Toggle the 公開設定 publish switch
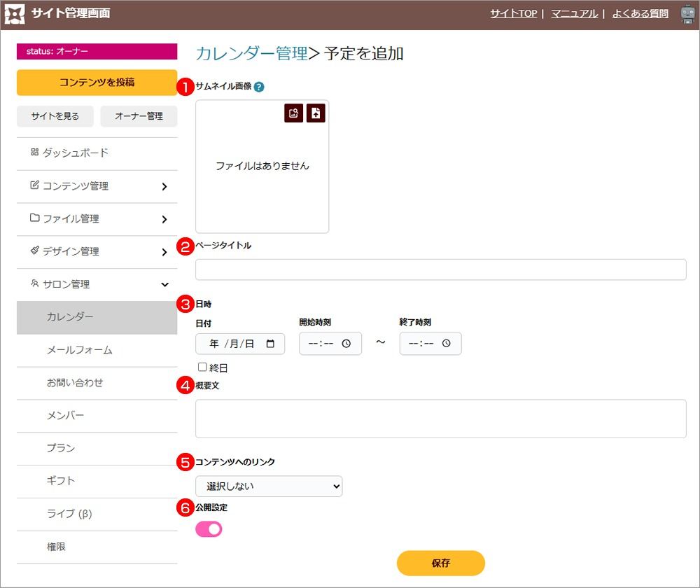700x588 pixels. point(209,529)
